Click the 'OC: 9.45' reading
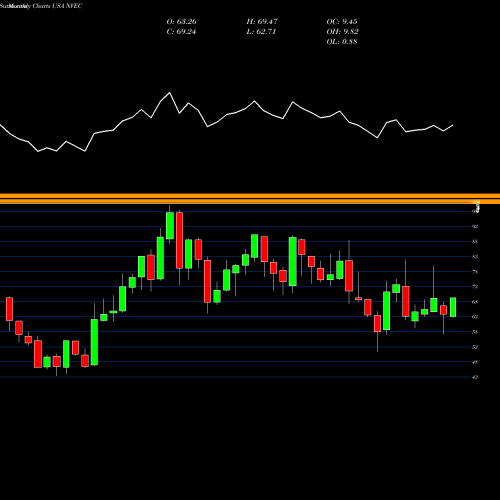Screen dimensions: 500x500 pos(342,22)
